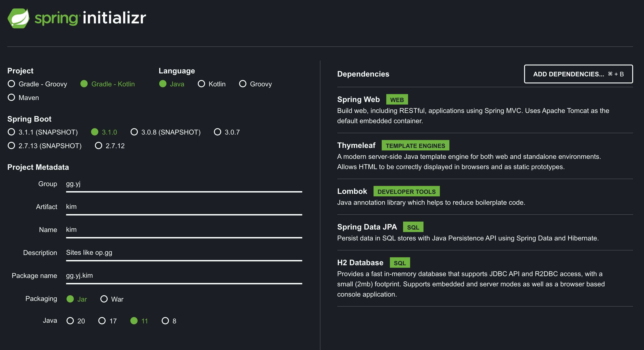Click the SQL tag beside H2 Database
This screenshot has width=644, height=350.
pos(400,263)
